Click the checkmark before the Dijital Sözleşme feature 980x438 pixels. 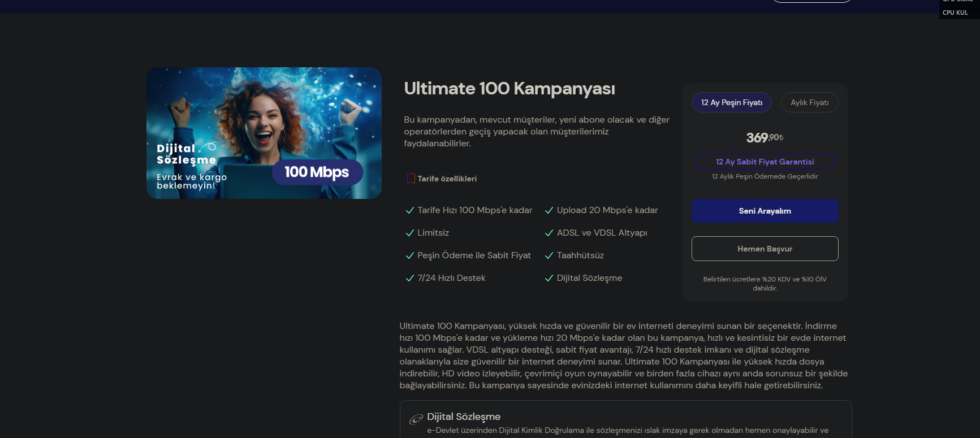549,278
